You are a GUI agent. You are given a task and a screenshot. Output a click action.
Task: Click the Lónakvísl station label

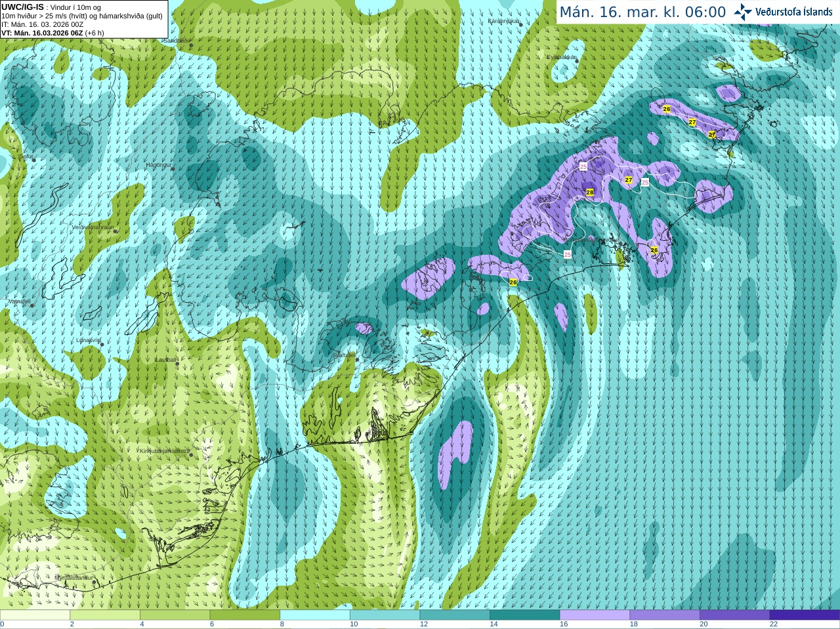click(x=88, y=340)
